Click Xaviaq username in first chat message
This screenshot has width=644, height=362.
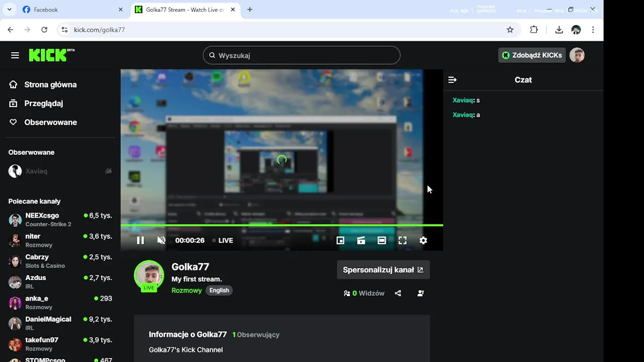pos(463,100)
